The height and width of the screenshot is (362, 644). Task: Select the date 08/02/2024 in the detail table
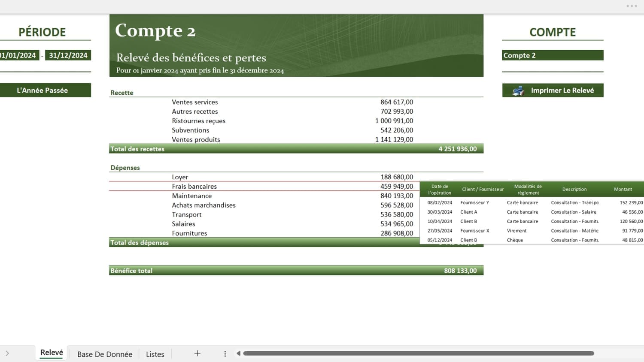coord(440,203)
